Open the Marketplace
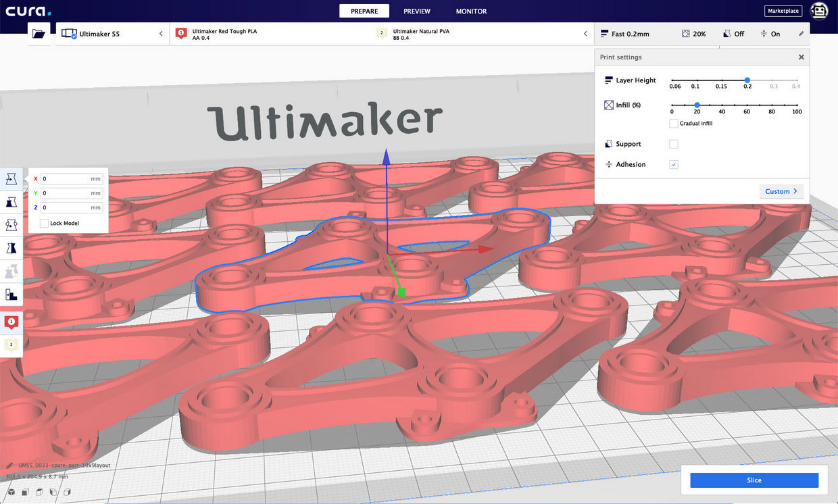The image size is (838, 504). 783,11
